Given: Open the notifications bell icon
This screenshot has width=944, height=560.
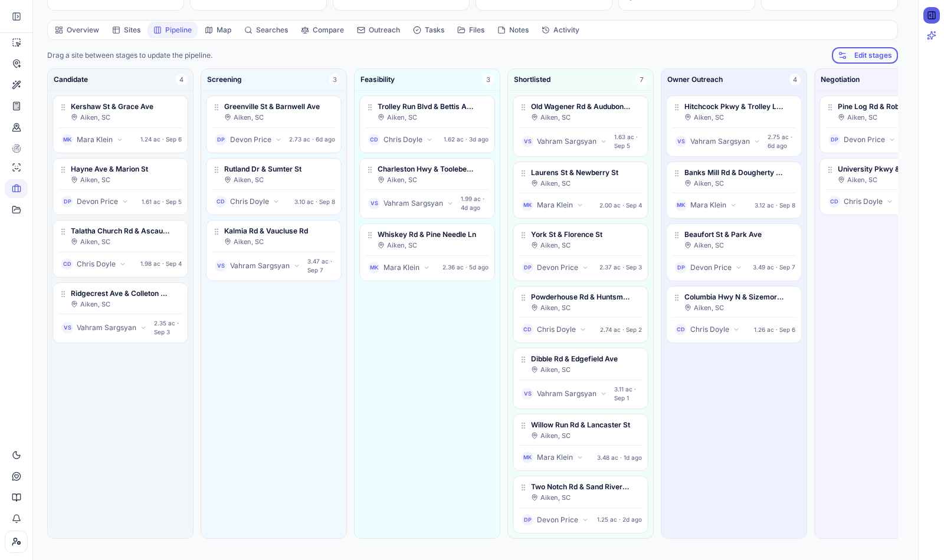Looking at the screenshot, I should [17, 519].
